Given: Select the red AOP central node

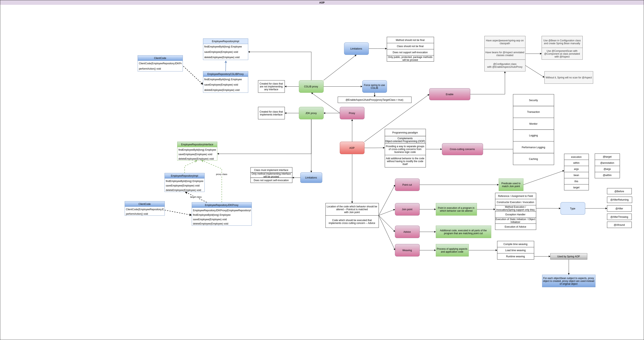Looking at the screenshot, I should coord(352,148).
